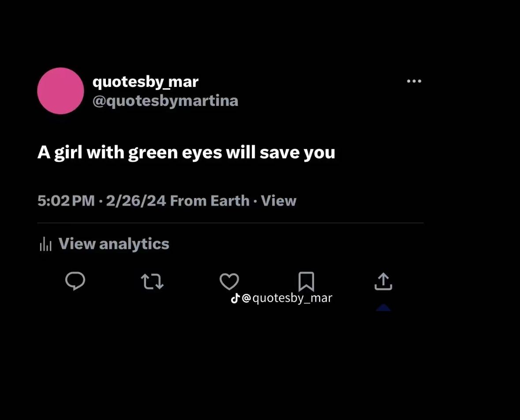Click the From Earth location label
520x420 pixels.
(209, 201)
